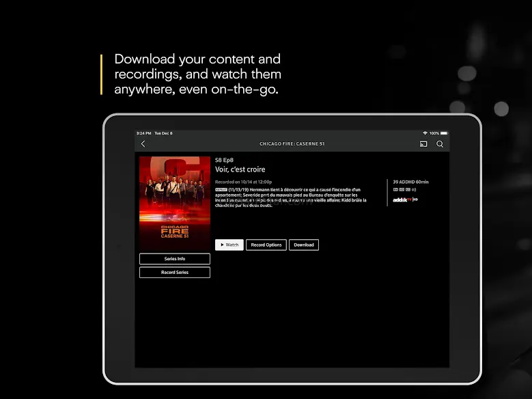This screenshot has height=399, width=532.
Task: Click the addikTV channel logo
Action: tap(405, 199)
